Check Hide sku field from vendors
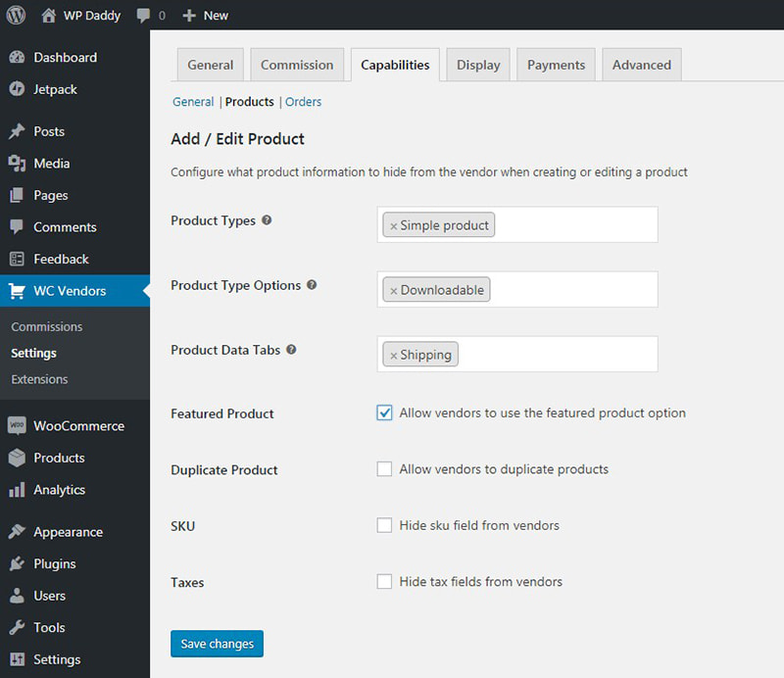This screenshot has height=678, width=784. pos(384,525)
